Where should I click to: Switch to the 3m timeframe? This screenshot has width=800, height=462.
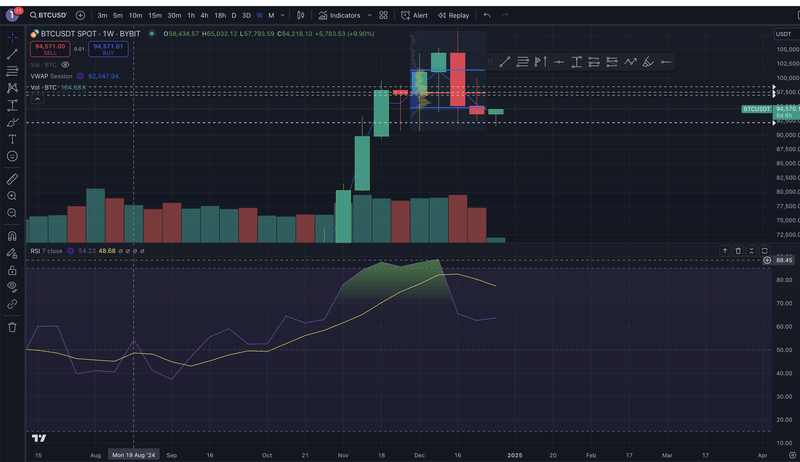point(103,15)
